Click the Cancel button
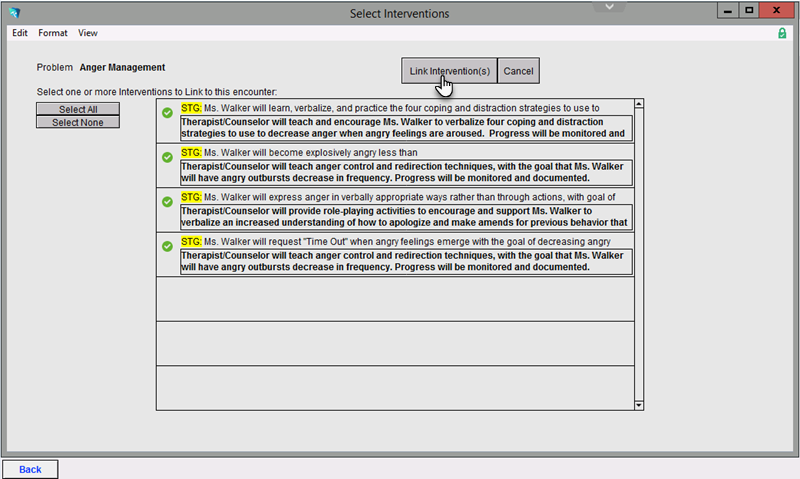Viewport: 800px width, 479px height. pos(518,71)
